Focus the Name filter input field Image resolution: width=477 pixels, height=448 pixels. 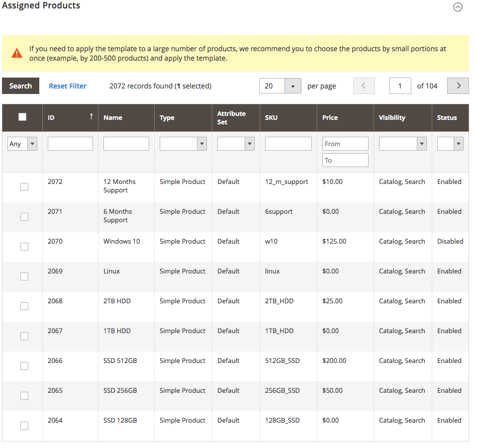coord(126,144)
